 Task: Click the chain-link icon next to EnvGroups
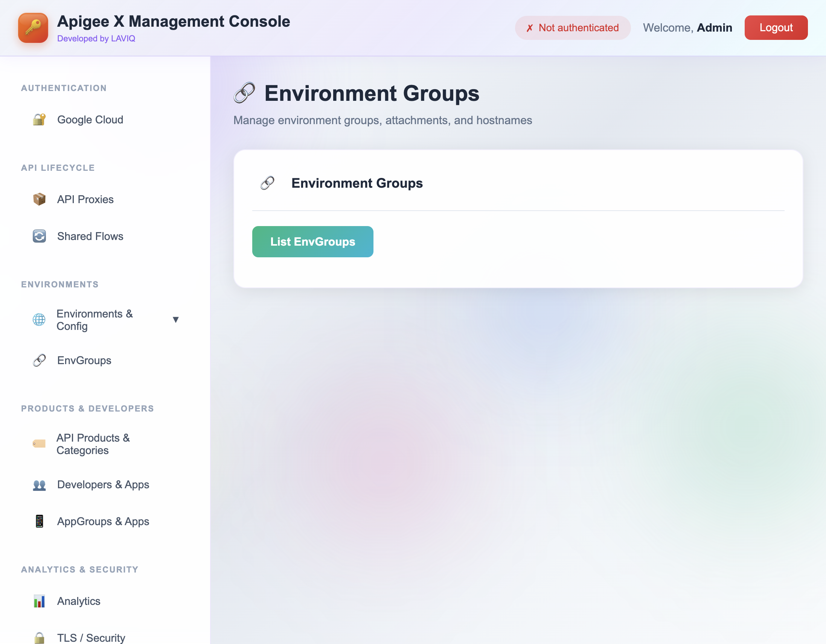39,360
